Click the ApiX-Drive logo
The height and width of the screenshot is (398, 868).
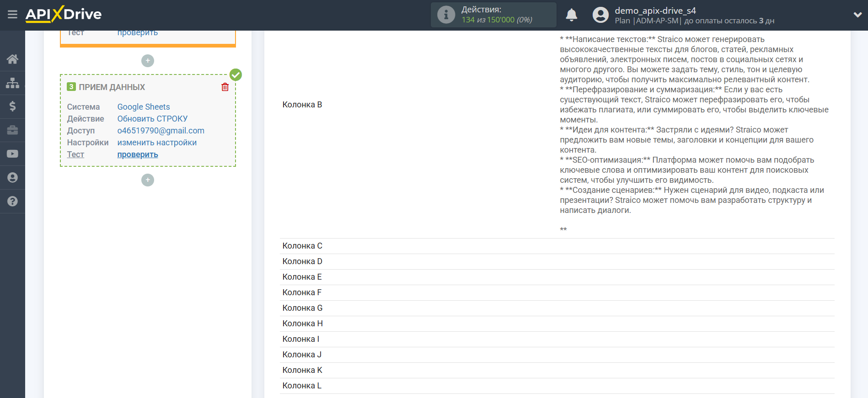(64, 14)
